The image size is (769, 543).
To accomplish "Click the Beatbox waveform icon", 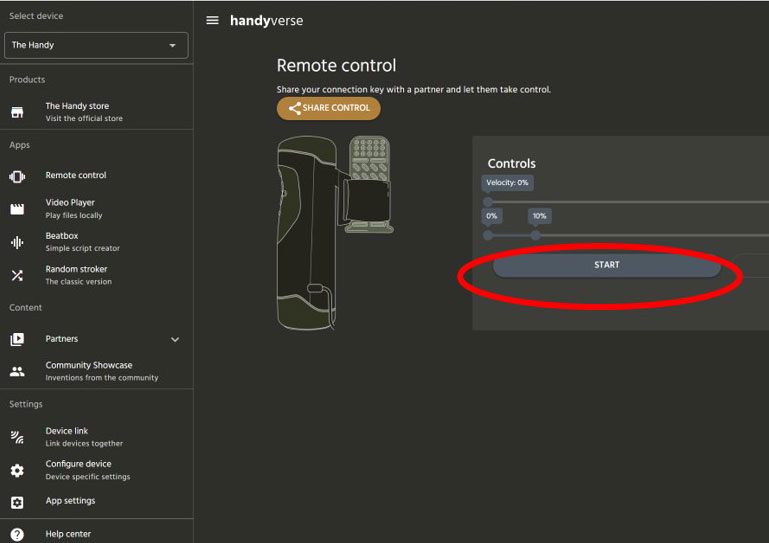I will point(17,242).
